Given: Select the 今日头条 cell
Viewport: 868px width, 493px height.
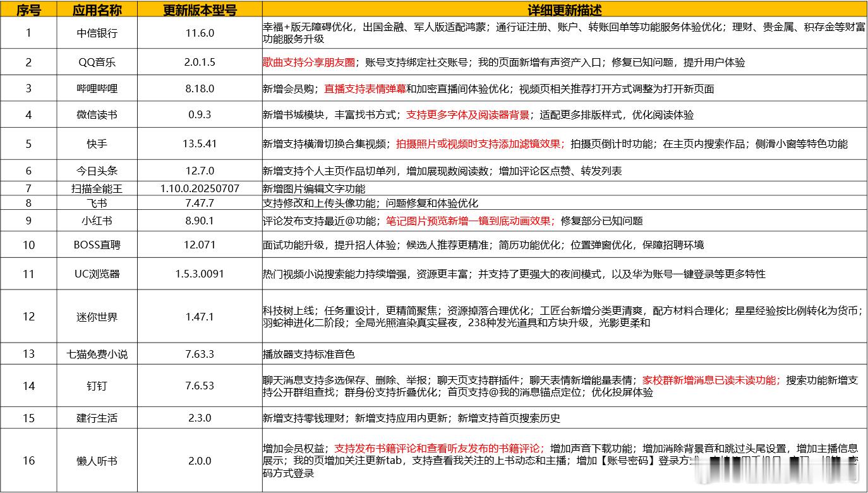Looking at the screenshot, I should tap(97, 171).
